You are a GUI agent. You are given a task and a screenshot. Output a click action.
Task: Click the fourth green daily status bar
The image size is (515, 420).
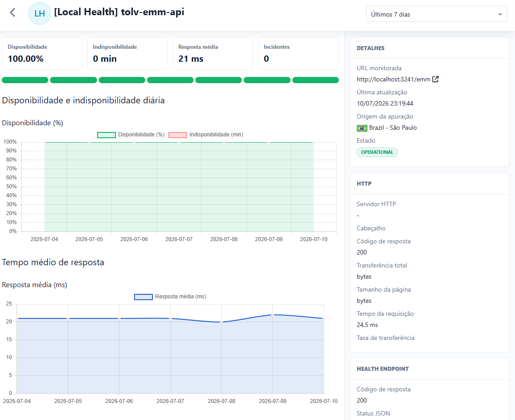tap(170, 80)
